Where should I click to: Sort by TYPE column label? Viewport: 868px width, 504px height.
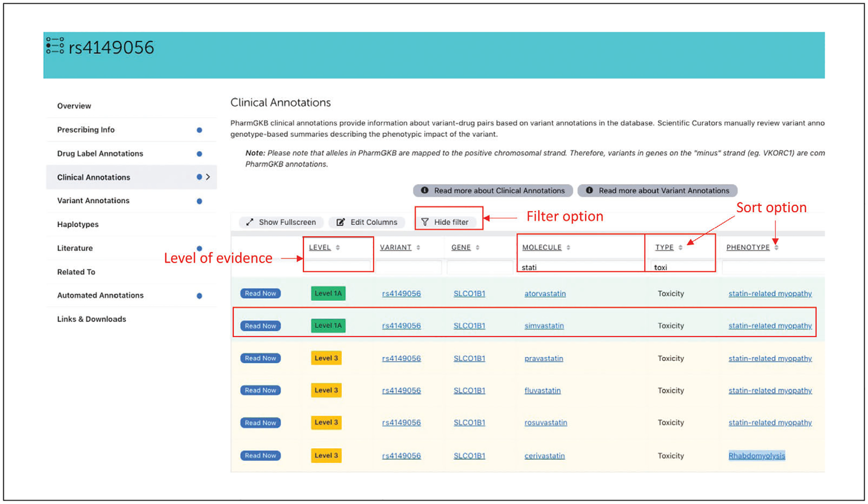[664, 247]
